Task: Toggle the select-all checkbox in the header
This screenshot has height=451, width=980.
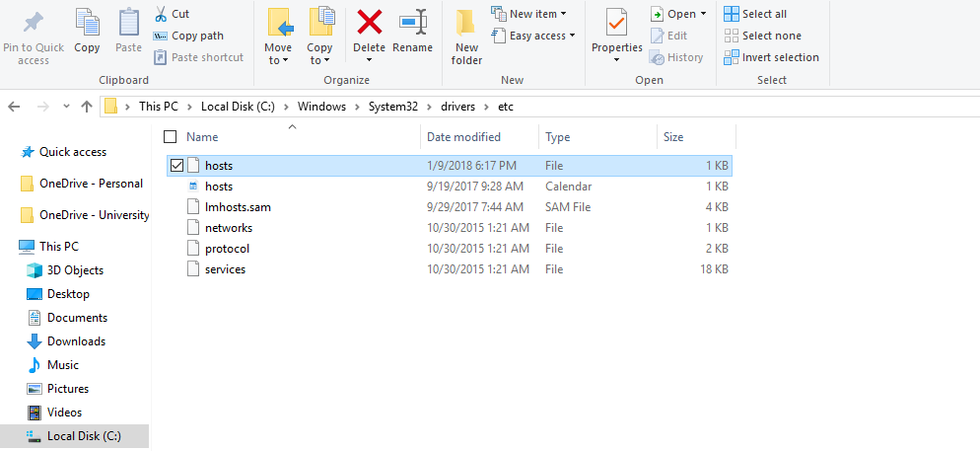Action: tap(171, 137)
